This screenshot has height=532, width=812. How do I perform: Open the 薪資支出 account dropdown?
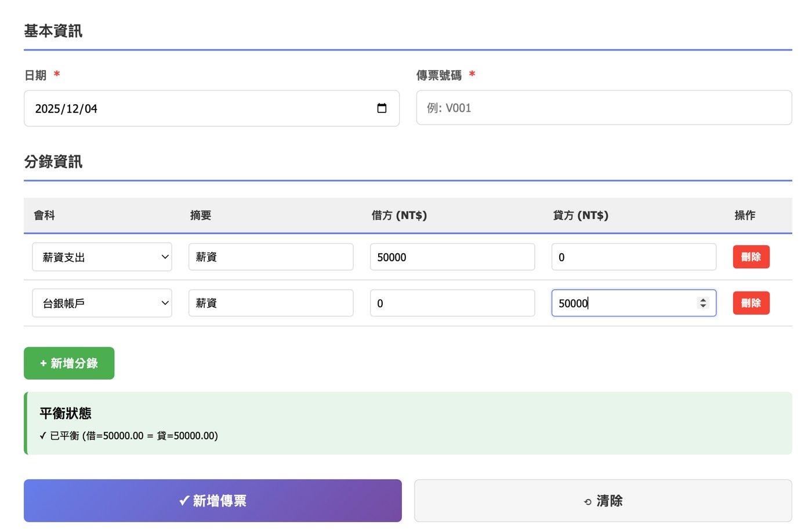click(x=102, y=257)
